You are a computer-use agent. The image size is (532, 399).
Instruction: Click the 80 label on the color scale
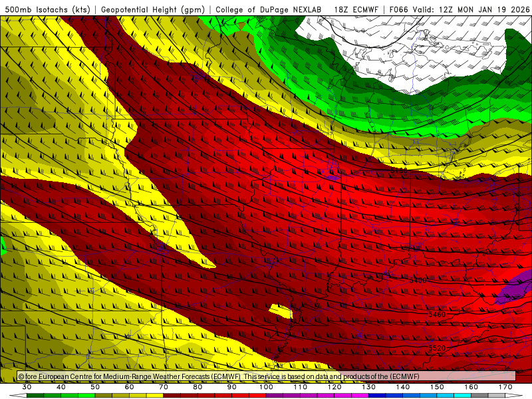tap(198, 387)
